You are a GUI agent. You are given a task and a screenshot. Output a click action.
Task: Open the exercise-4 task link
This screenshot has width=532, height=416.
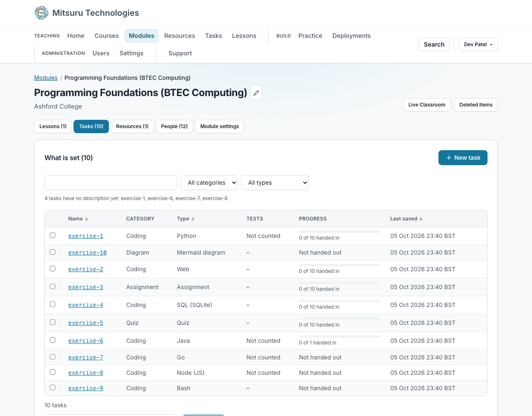click(86, 305)
